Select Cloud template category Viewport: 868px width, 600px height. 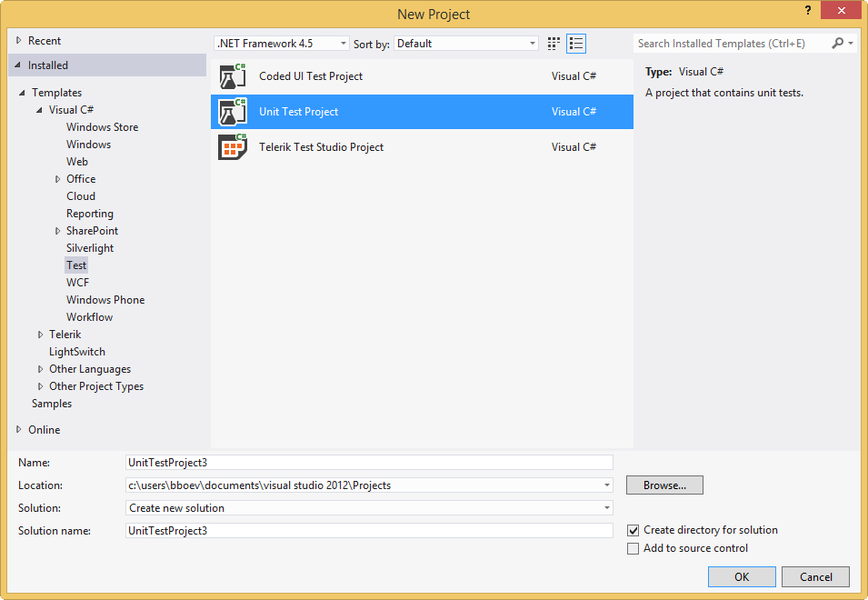81,196
